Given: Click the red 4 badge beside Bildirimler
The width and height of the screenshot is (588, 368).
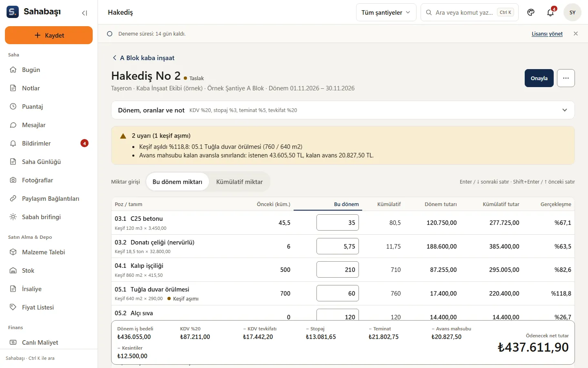Looking at the screenshot, I should click(85, 143).
